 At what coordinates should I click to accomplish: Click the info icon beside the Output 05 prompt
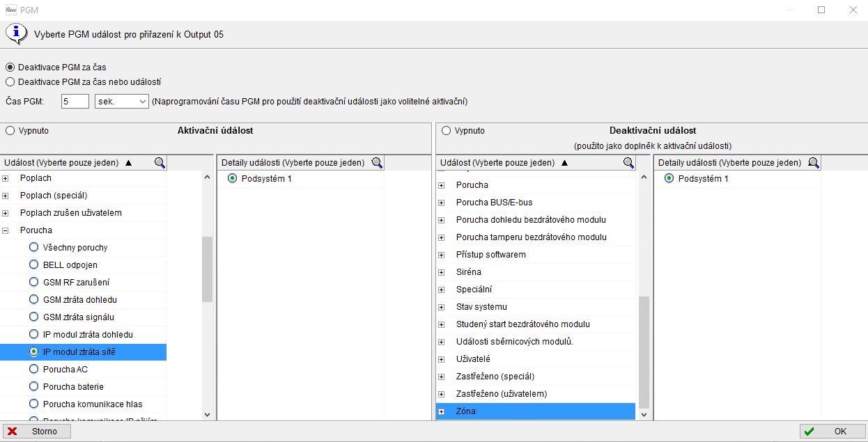(15, 33)
